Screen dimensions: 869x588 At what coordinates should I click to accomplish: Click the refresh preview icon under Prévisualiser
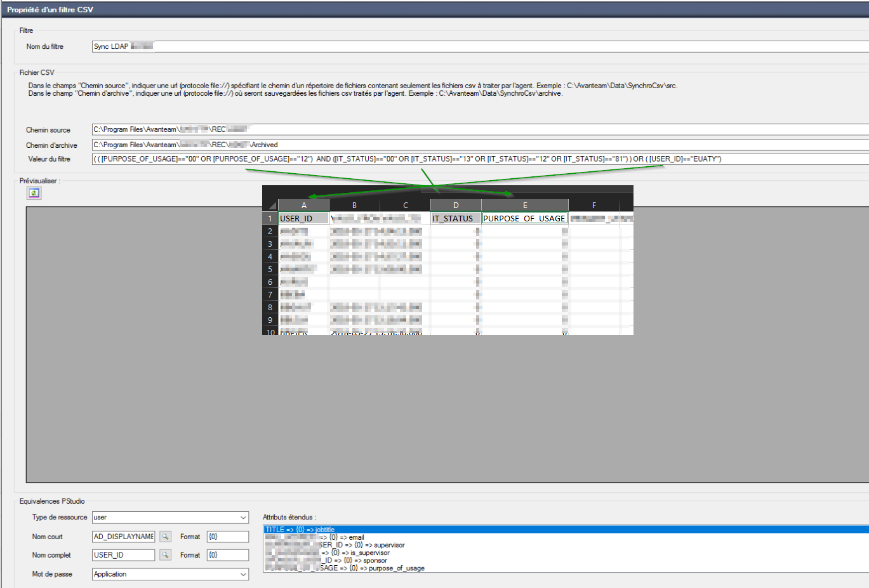click(x=34, y=193)
